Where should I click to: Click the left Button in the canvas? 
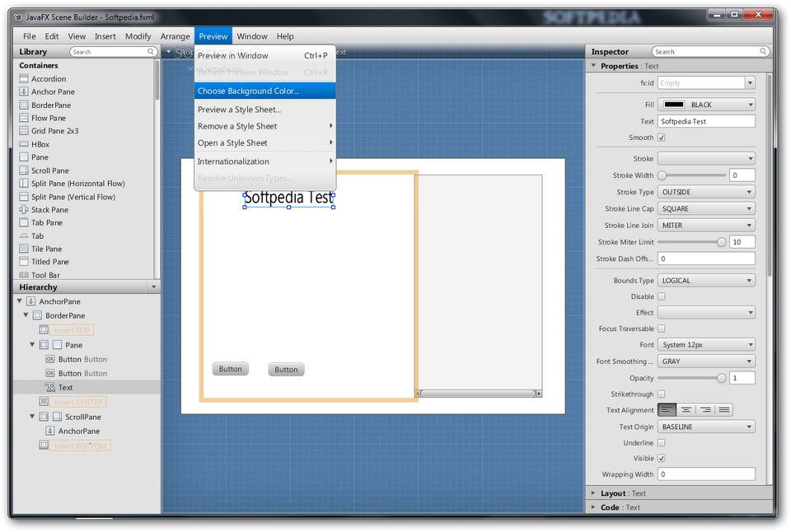230,368
